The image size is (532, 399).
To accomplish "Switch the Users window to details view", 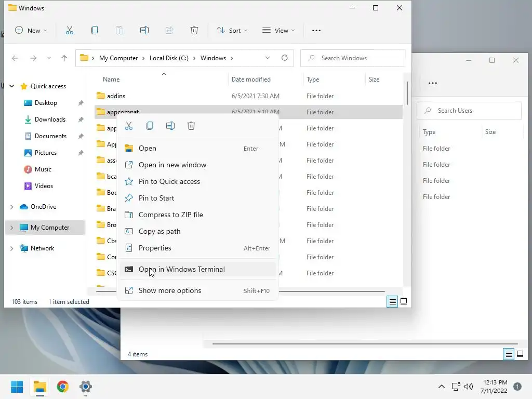I will coord(509,354).
